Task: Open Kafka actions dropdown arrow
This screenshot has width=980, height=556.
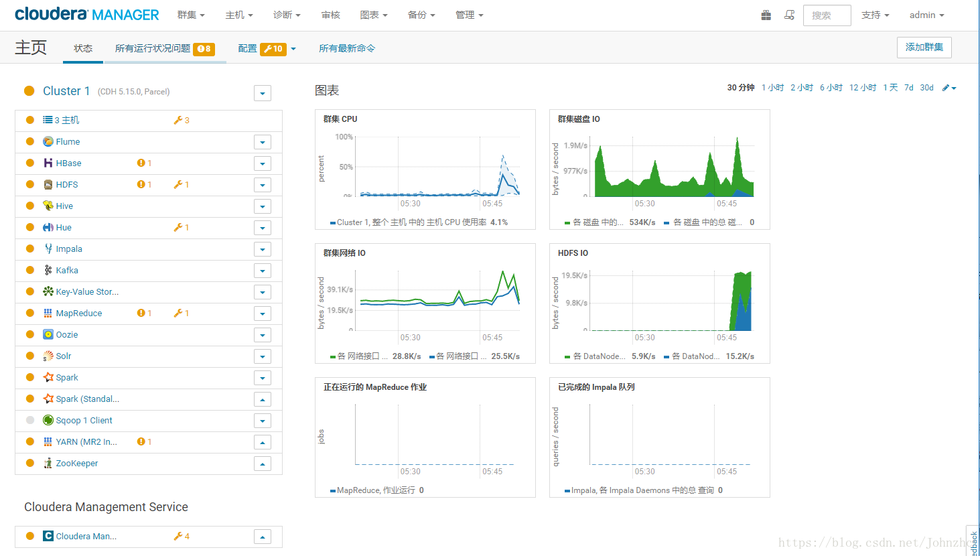Action: [263, 271]
